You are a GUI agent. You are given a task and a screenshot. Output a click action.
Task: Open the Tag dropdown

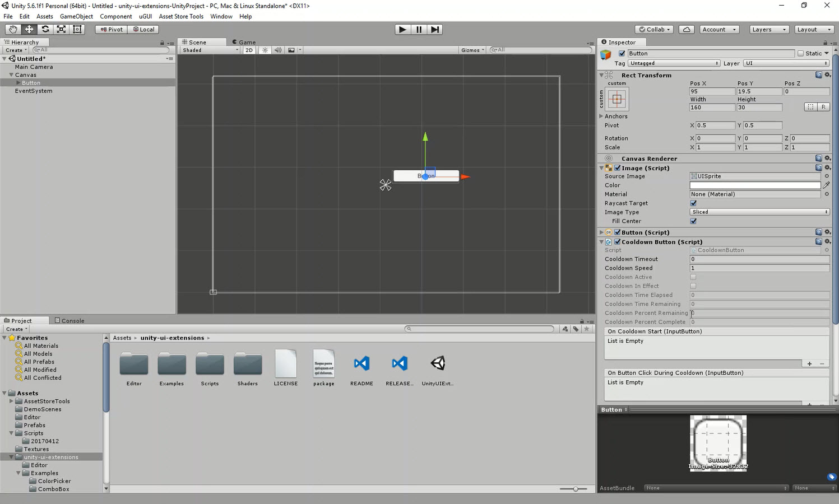[674, 63]
